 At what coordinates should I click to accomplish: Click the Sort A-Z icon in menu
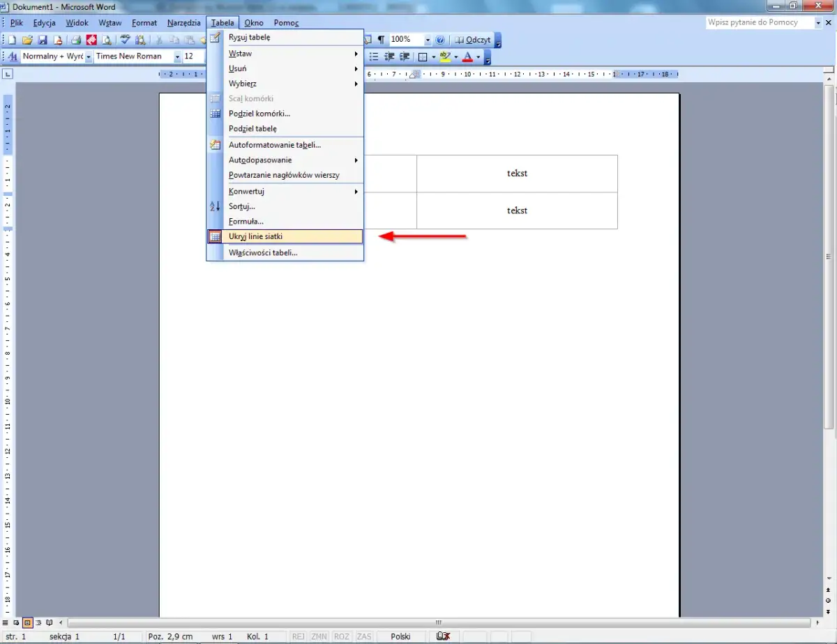216,206
